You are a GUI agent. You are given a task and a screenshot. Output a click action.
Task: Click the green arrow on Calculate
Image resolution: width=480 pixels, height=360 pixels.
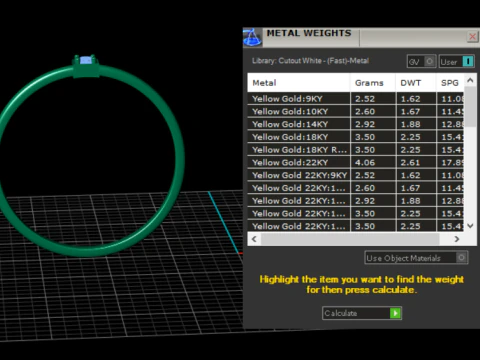pos(395,313)
